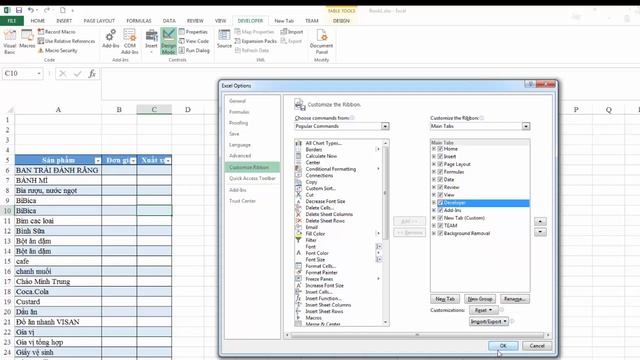Cancel formula entry X icon
This screenshot has height=360, width=640.
click(62, 73)
